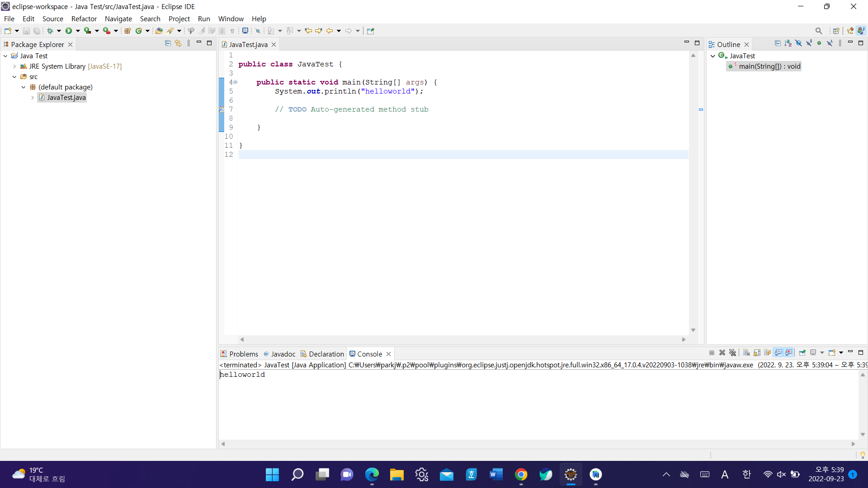The width and height of the screenshot is (868, 488).
Task: Click Collapse All in Package Explorer
Action: tap(168, 43)
